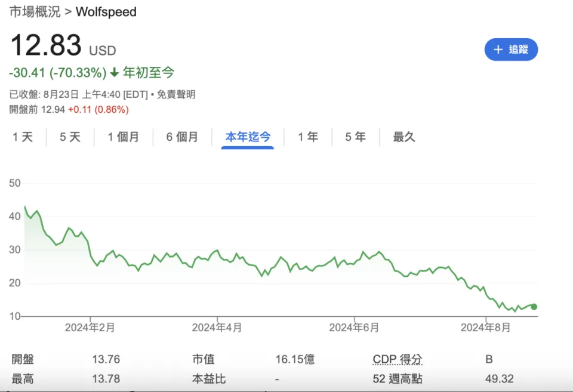Click the 2024年2月 axis label

pos(90,328)
